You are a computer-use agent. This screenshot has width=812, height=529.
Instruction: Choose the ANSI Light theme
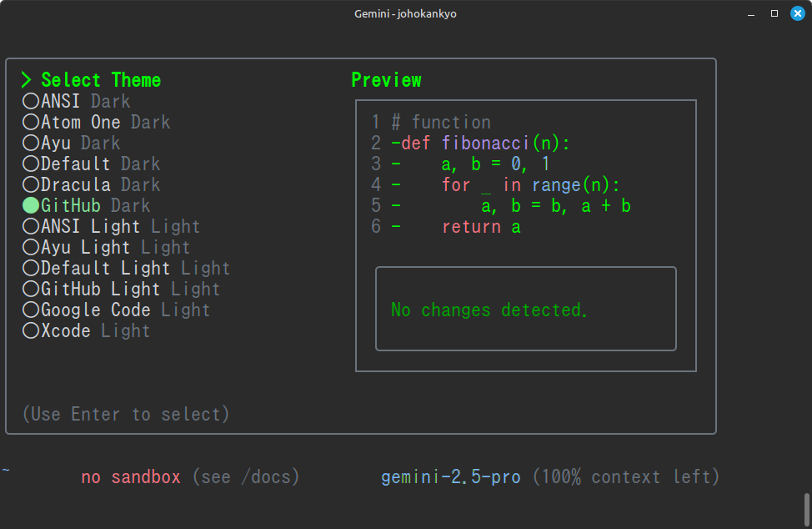pos(31,226)
